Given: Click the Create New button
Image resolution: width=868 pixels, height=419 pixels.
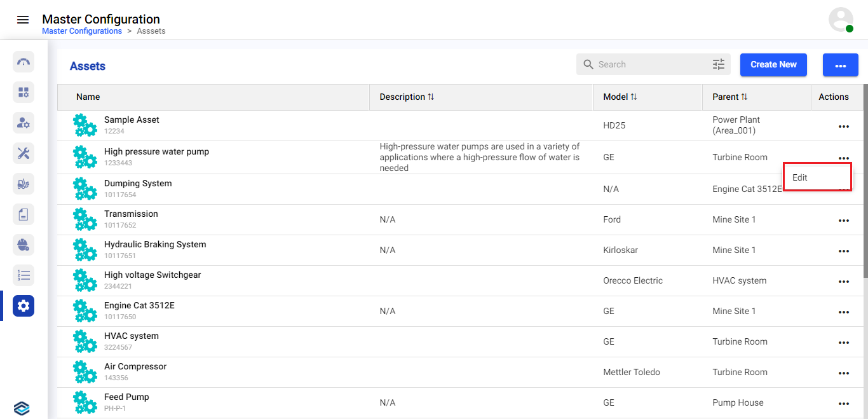Looking at the screenshot, I should coord(773,64).
